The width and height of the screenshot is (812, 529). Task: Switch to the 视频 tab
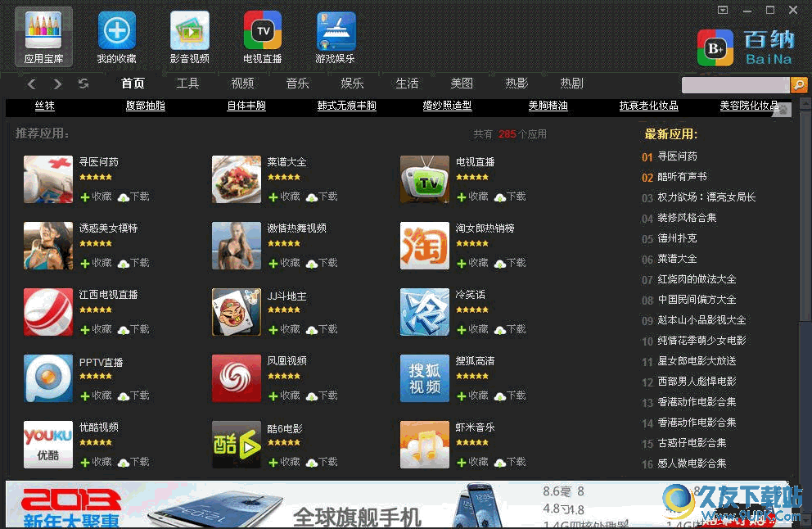coord(242,84)
